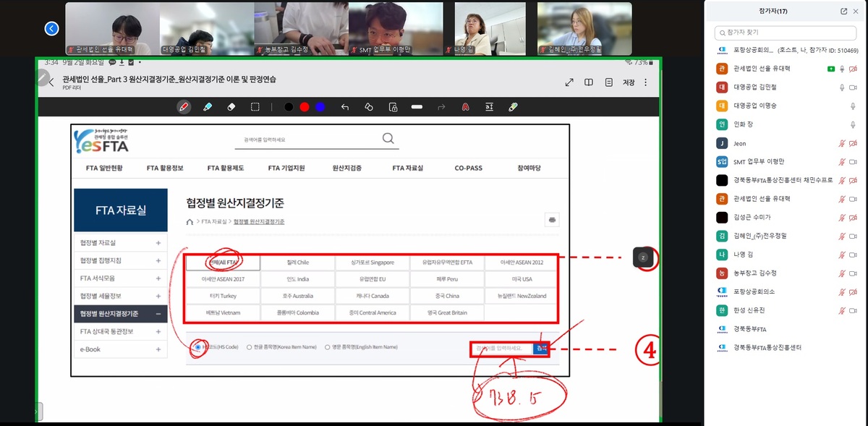The height and width of the screenshot is (426, 868).
Task: Toggle microphone for 인화 장
Action: point(854,124)
